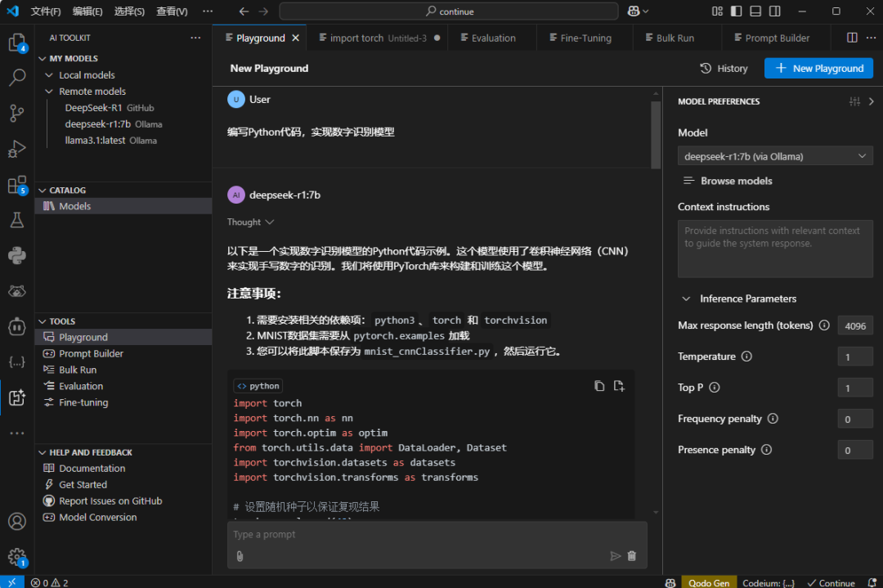The height and width of the screenshot is (588, 883).
Task: Collapse the CATALOG section
Action: [x=43, y=191]
